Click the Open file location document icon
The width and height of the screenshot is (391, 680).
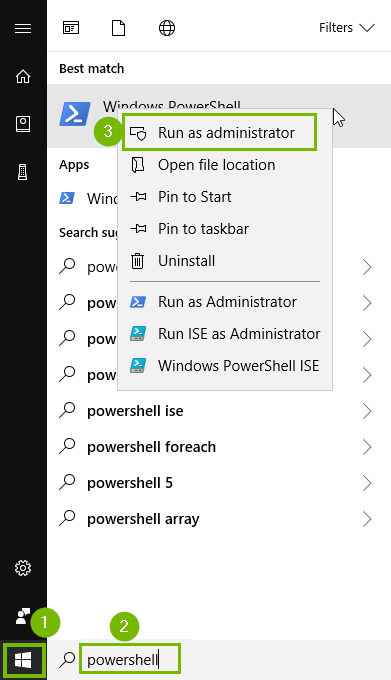pyautogui.click(x=138, y=165)
